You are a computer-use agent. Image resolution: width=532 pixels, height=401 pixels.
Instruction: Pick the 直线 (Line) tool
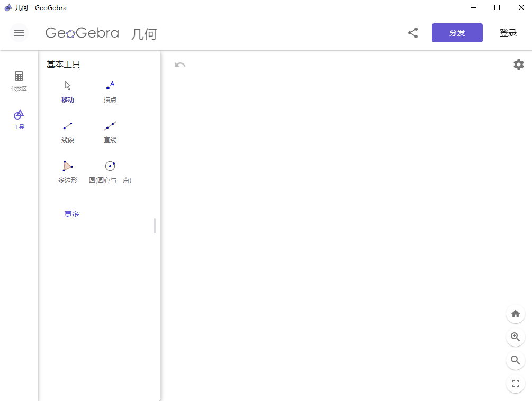(x=110, y=131)
